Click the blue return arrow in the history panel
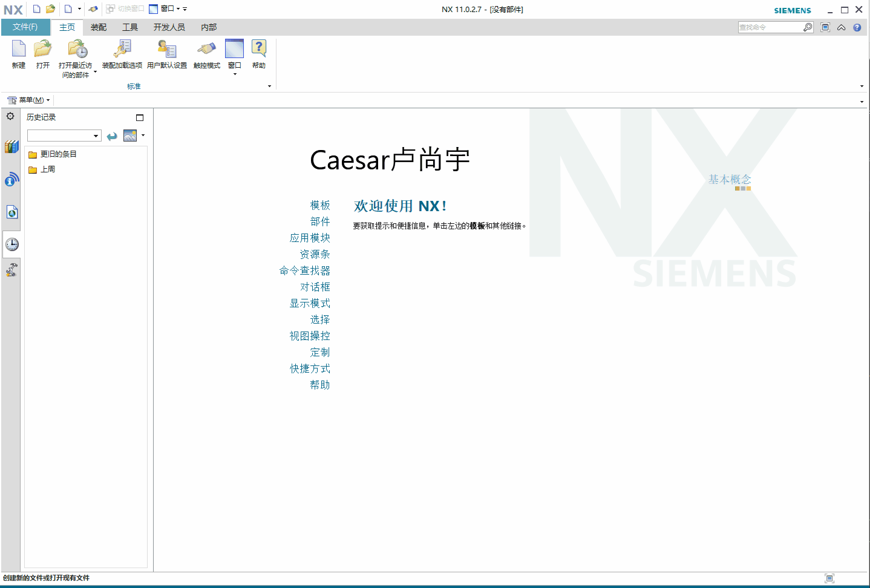The image size is (870, 588). click(112, 136)
